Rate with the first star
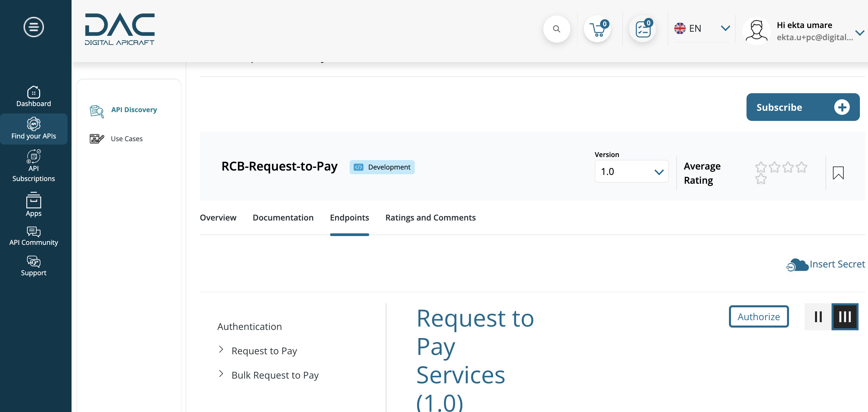 coord(761,167)
